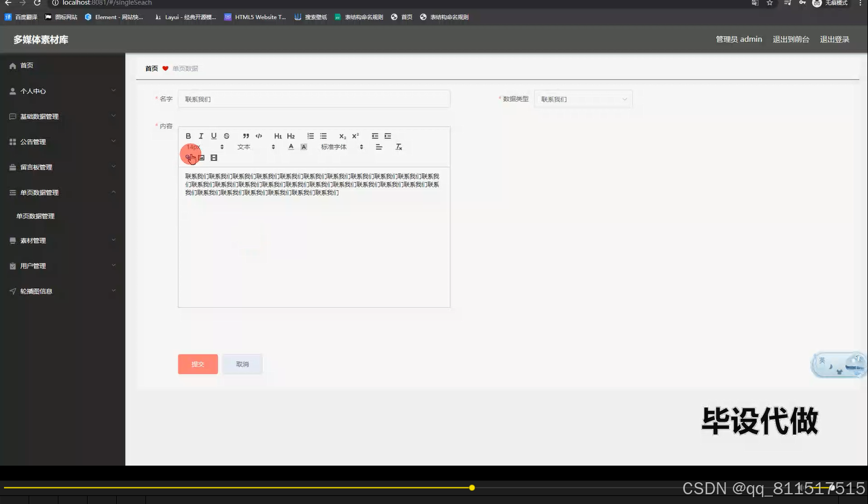
Task: Toggle underline on the content text
Action: point(214,136)
